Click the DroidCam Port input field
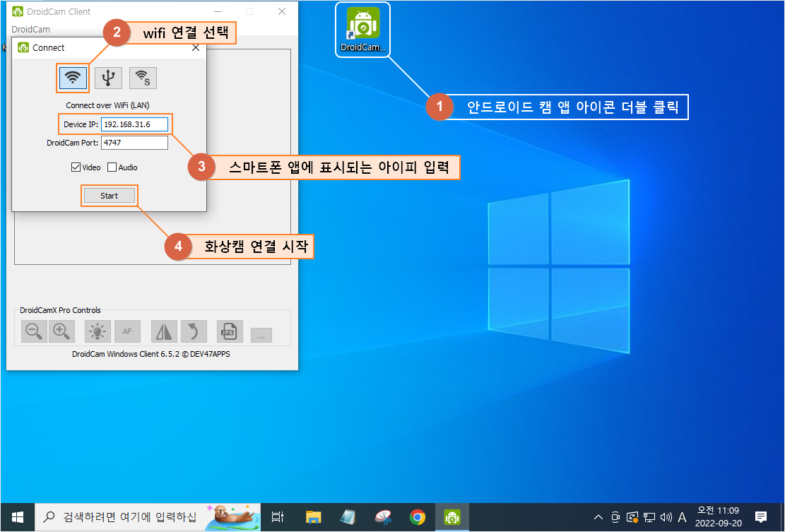This screenshot has height=532, width=785. click(135, 143)
